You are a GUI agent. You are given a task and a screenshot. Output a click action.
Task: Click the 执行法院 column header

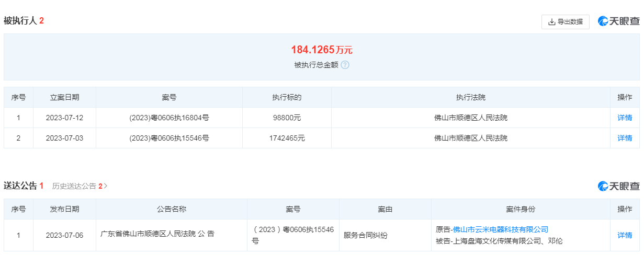pos(470,97)
